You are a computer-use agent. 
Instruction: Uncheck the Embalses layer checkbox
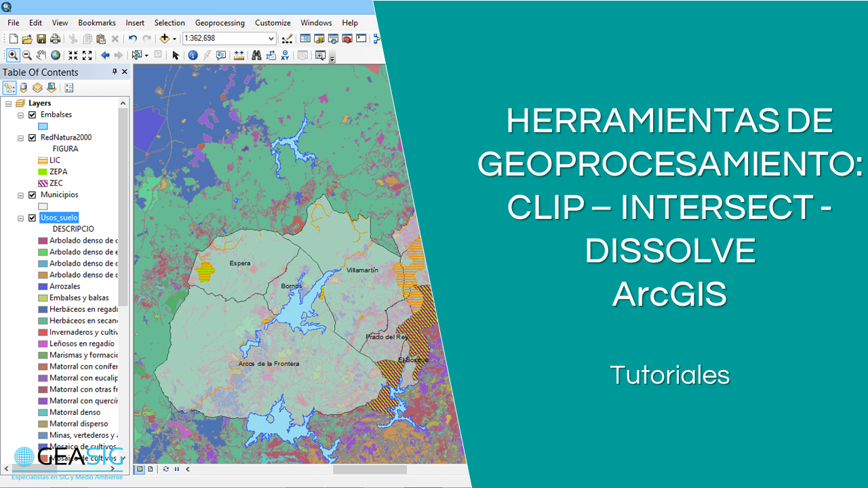point(32,115)
